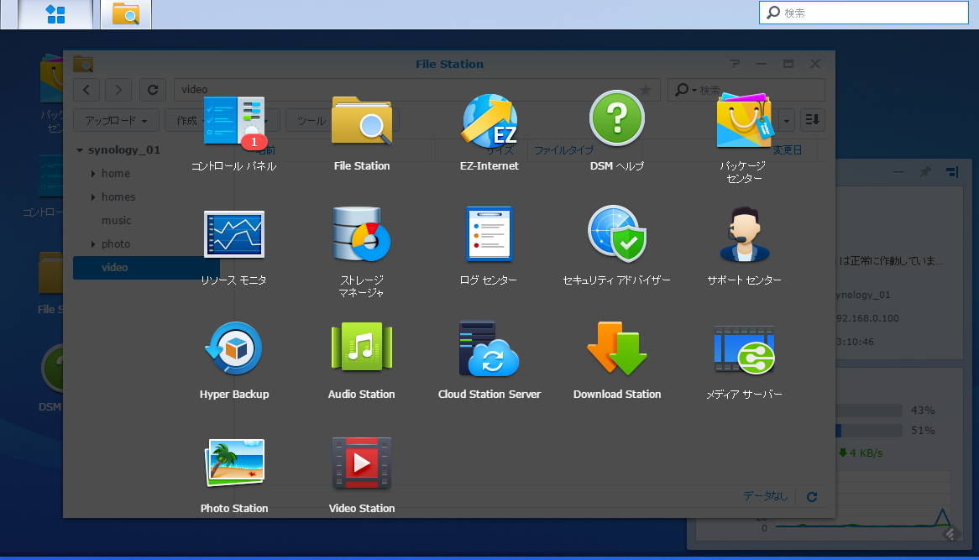979x560 pixels.
Task: Launch Security Advisor (セキュリティ アドバイザー)
Action: (x=617, y=234)
